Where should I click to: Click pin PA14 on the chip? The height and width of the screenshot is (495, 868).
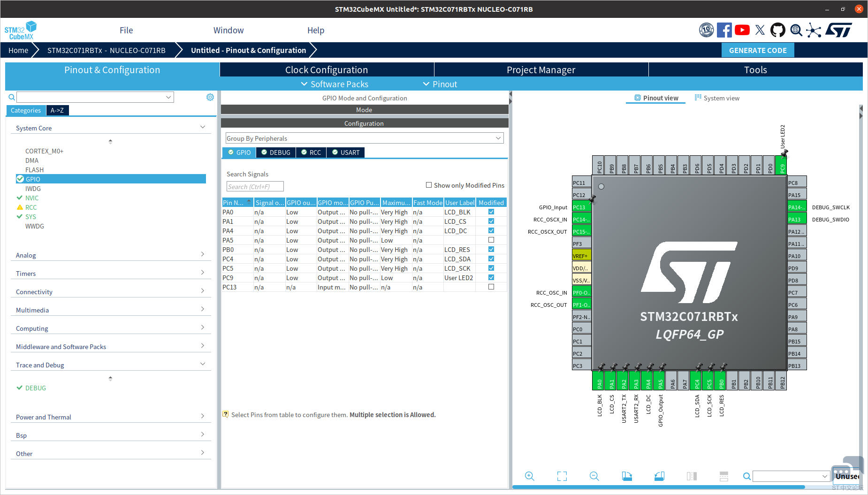tap(797, 207)
